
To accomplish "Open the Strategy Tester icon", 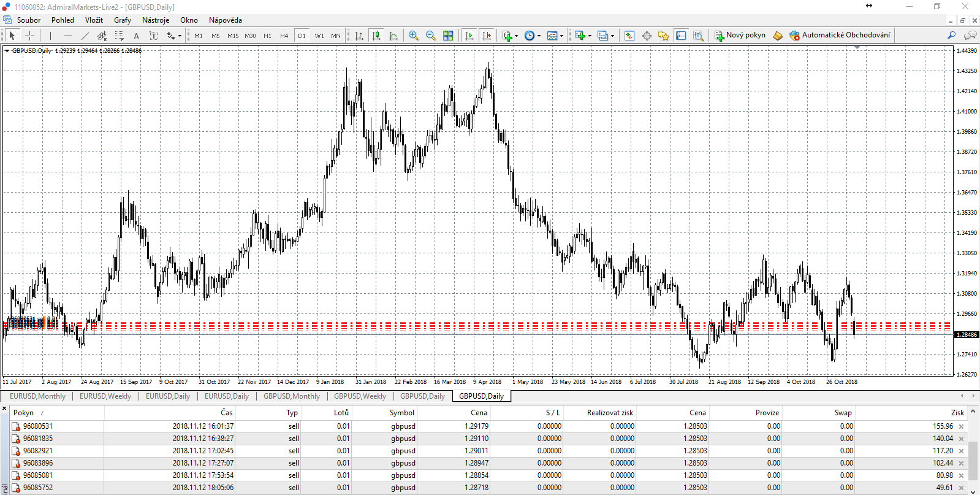I will coord(698,36).
